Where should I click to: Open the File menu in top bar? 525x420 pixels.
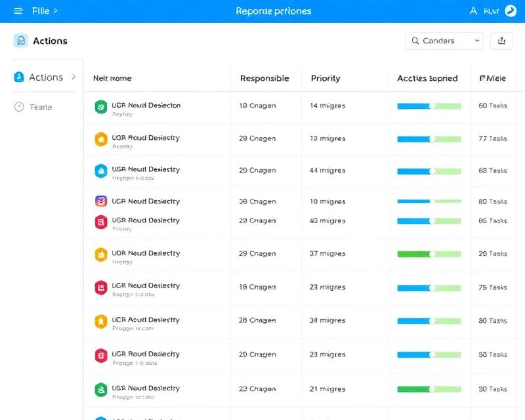tap(41, 11)
